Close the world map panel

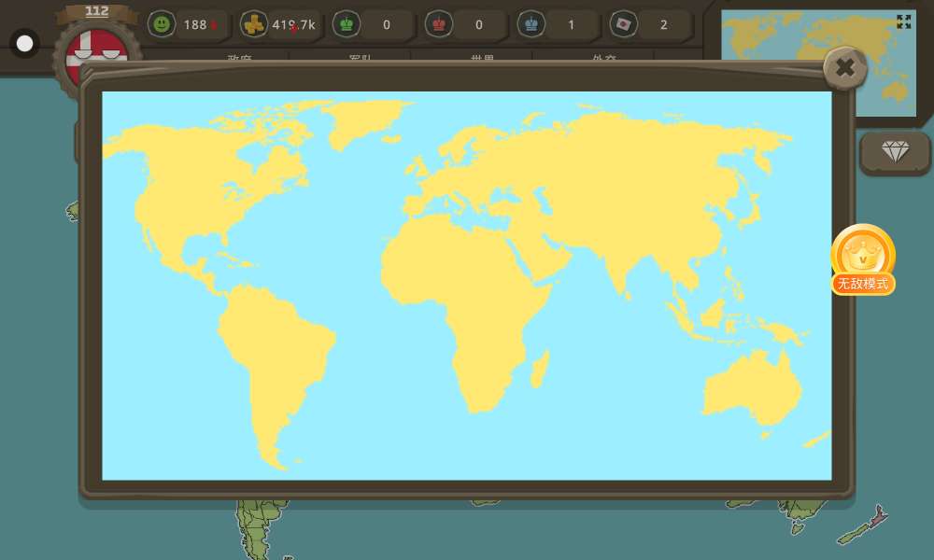(844, 67)
